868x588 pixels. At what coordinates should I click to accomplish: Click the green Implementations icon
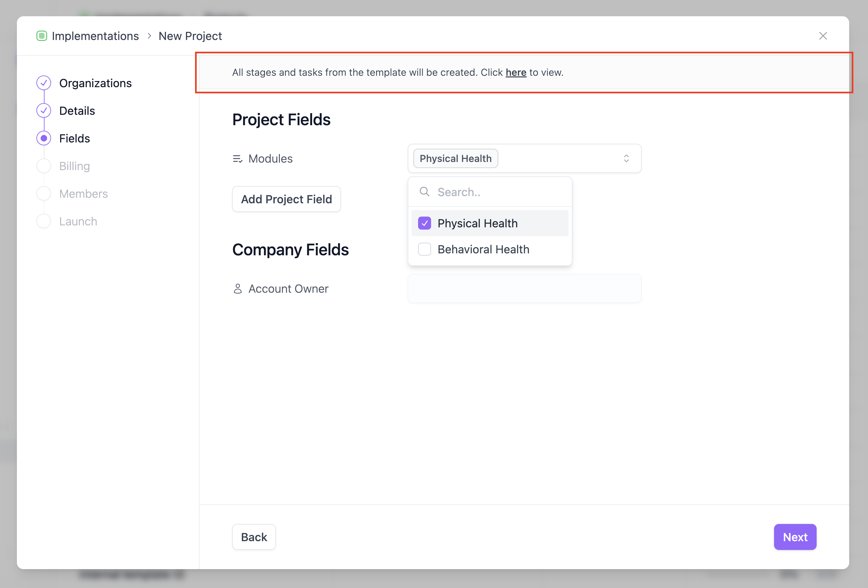click(x=42, y=36)
